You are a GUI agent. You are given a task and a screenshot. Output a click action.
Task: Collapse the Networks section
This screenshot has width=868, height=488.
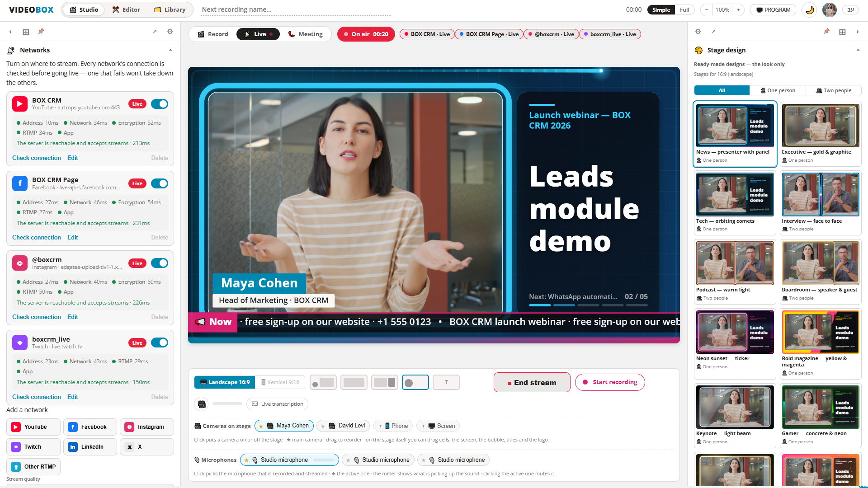click(x=170, y=50)
